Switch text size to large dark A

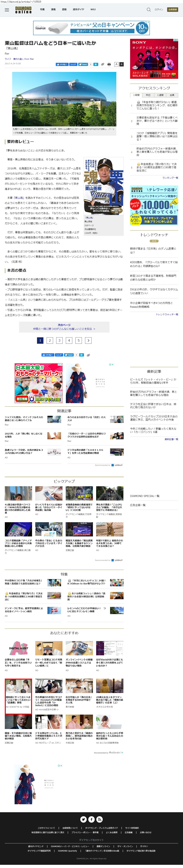(122, 64)
